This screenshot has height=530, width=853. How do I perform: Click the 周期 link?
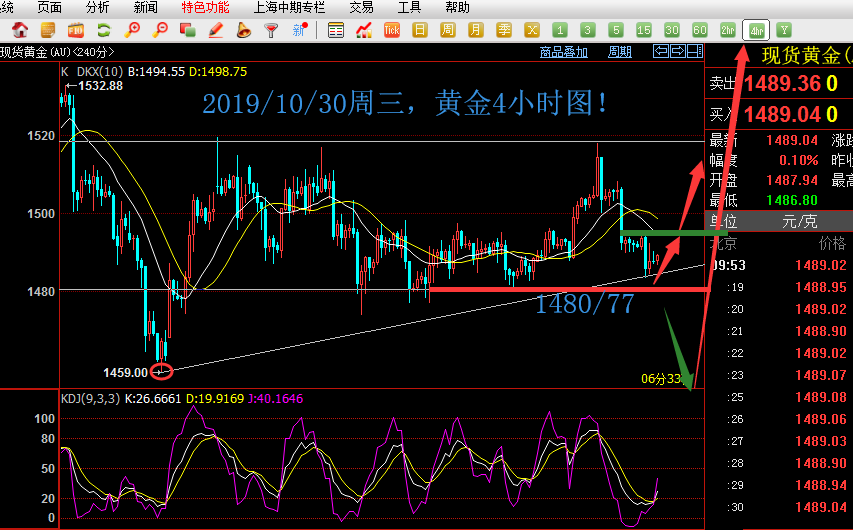click(620, 52)
